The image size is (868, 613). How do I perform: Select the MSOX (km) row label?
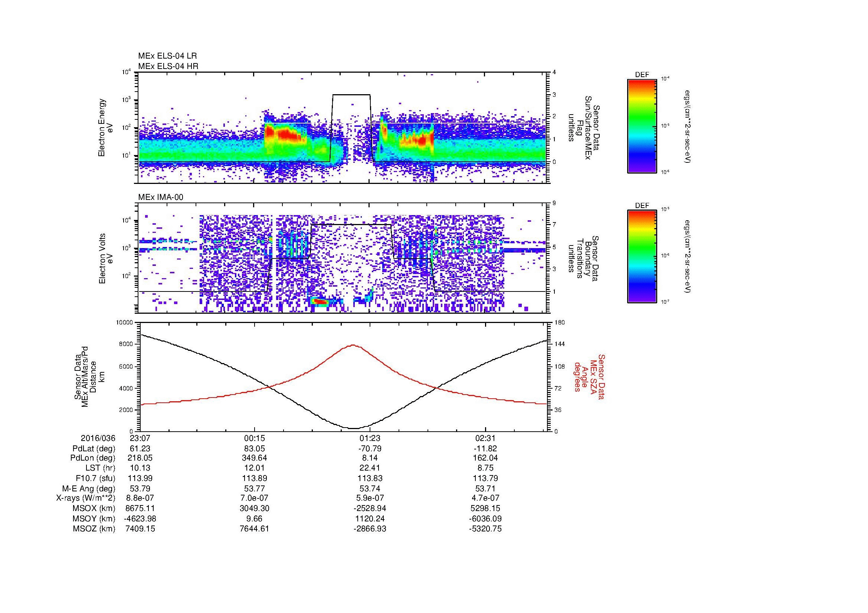point(94,508)
